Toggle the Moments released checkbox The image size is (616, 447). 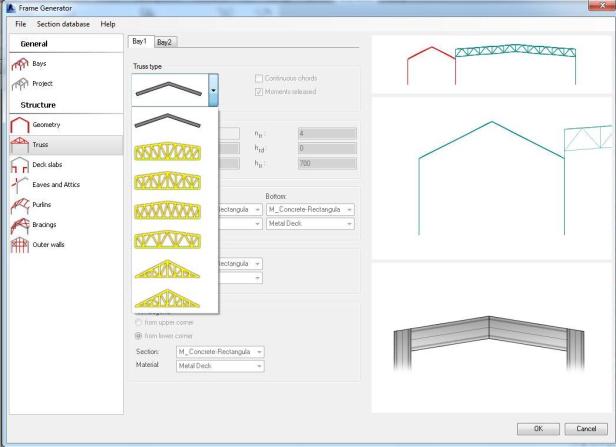(x=258, y=91)
